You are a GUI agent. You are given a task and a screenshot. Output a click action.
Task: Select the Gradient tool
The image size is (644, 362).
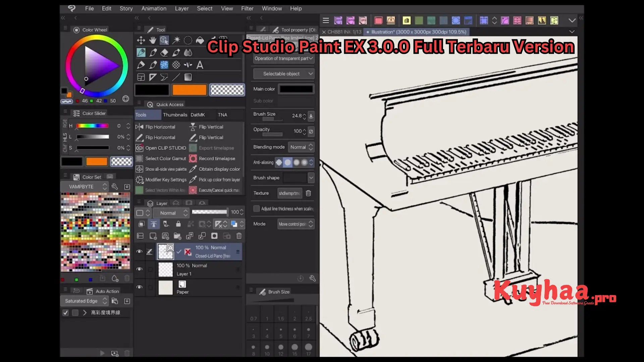click(188, 77)
